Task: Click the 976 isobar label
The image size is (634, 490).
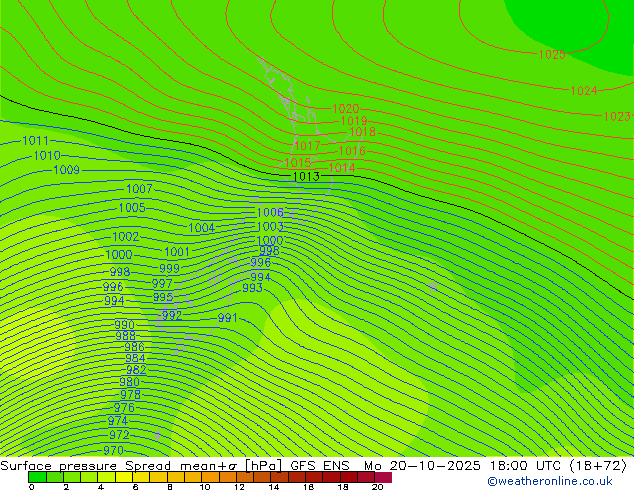Action: 124,408
